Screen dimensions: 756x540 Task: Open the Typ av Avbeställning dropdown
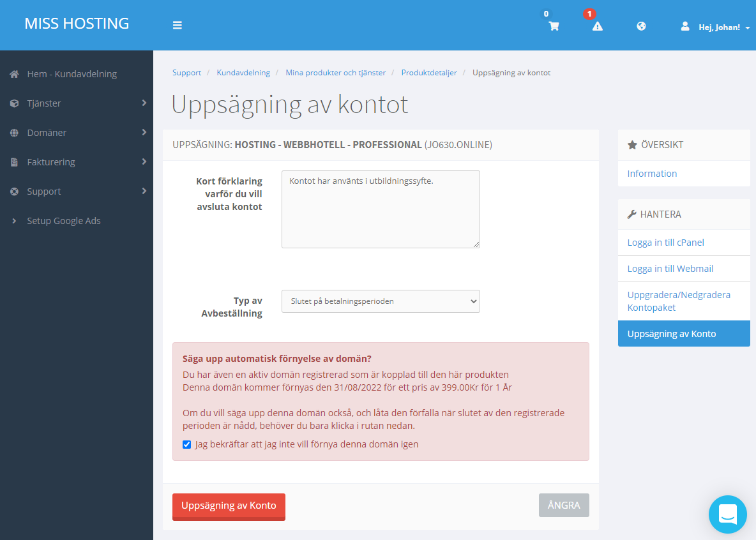click(381, 301)
